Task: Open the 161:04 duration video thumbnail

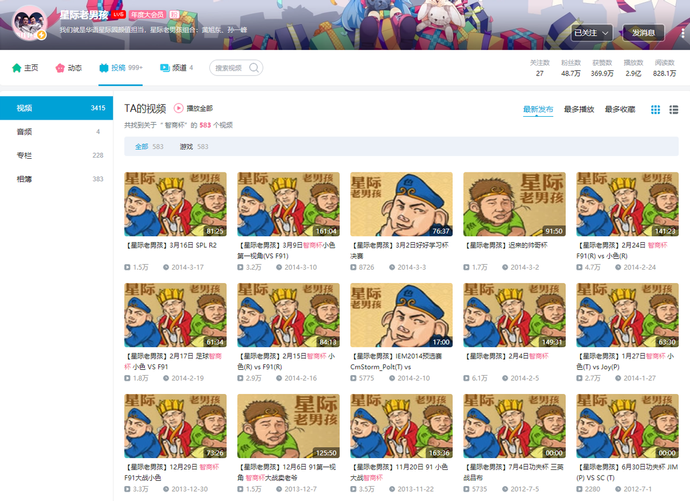Action: [x=288, y=204]
